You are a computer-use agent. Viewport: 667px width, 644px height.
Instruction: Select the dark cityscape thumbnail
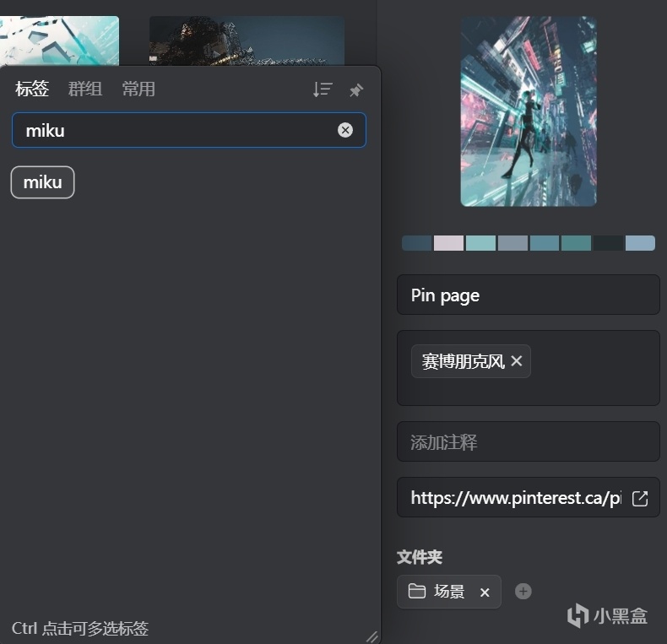coord(247,41)
